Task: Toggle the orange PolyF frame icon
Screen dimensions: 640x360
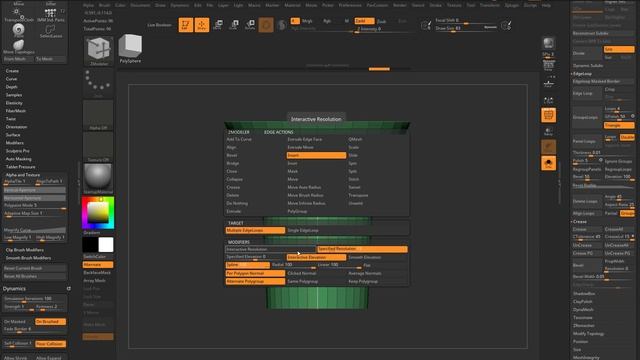Action: pos(549,115)
